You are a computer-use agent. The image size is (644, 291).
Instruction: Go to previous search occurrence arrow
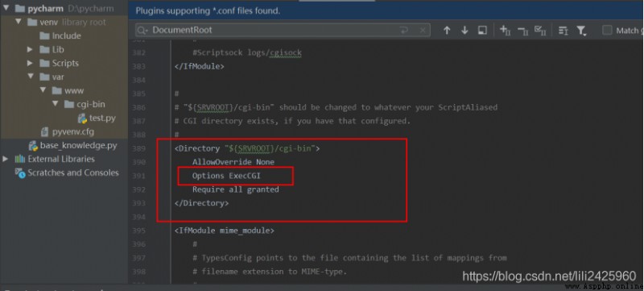point(447,31)
